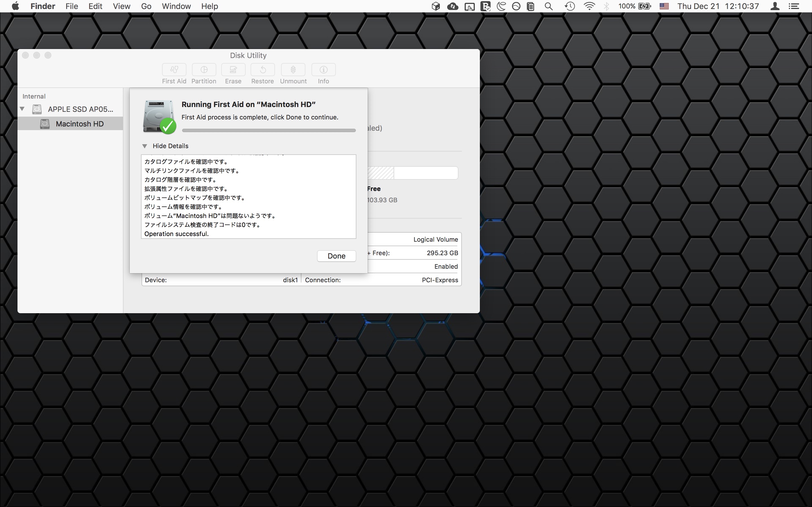Open the Window menu
Screen dimensions: 812x507
176,6
